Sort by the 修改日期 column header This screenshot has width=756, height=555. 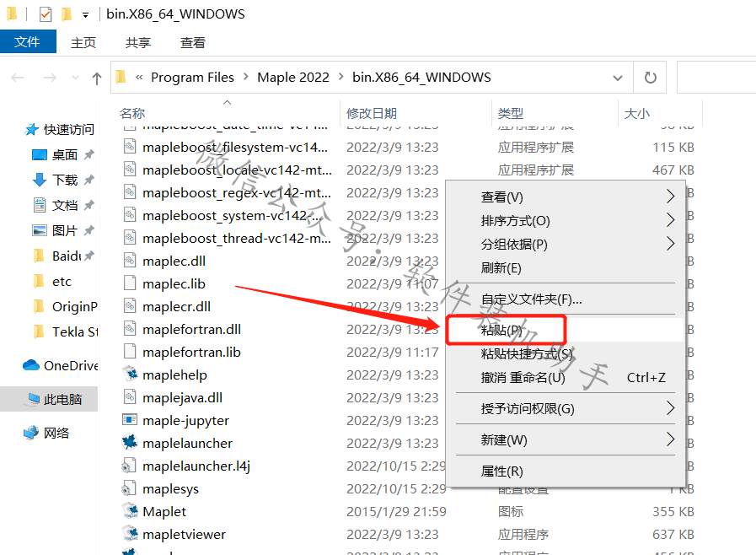371,113
